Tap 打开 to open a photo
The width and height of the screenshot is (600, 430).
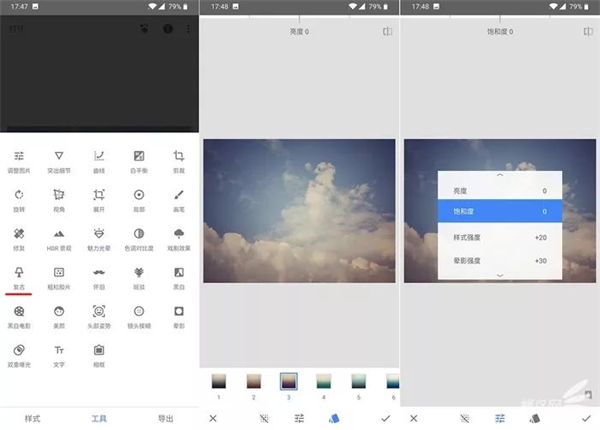click(x=16, y=29)
